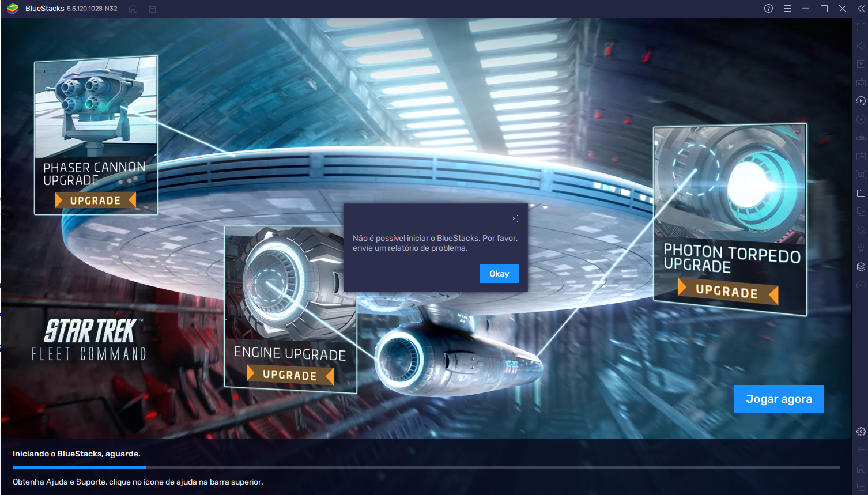Image resolution: width=868 pixels, height=495 pixels.
Task: Open the memory trim icon in sidebar
Action: (861, 138)
